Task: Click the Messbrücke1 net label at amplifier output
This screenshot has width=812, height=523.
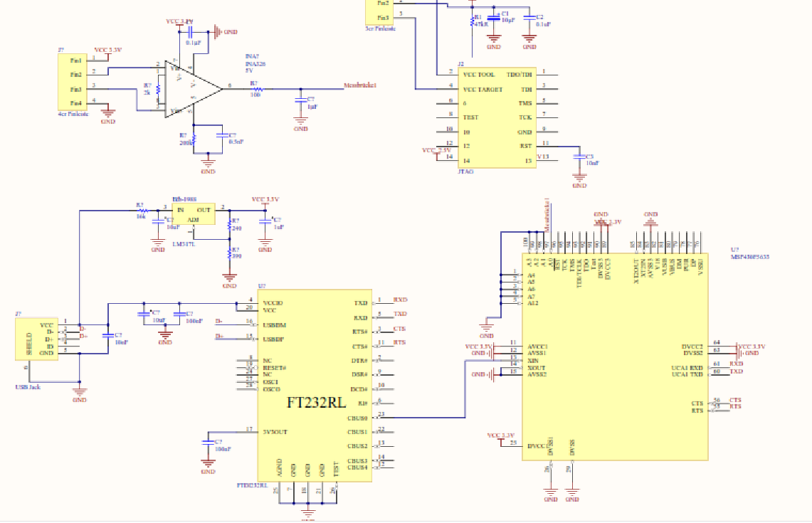Action: point(360,85)
